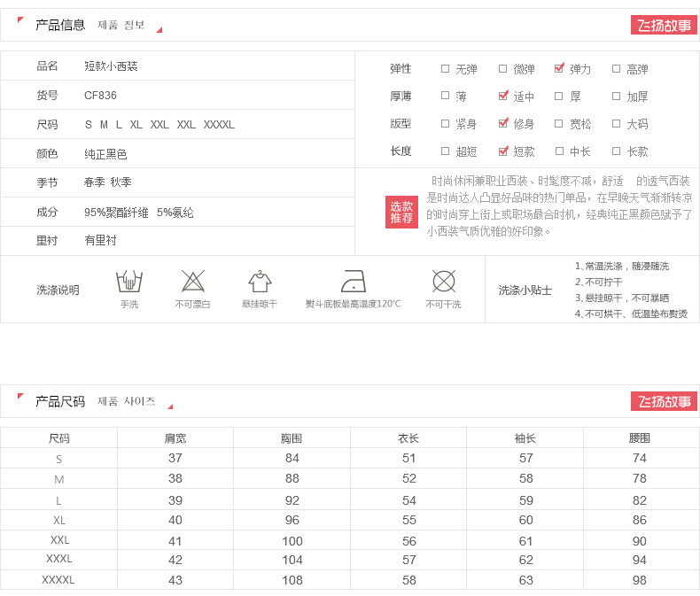
Task: Click waist value 74 in S row
Action: (x=639, y=458)
